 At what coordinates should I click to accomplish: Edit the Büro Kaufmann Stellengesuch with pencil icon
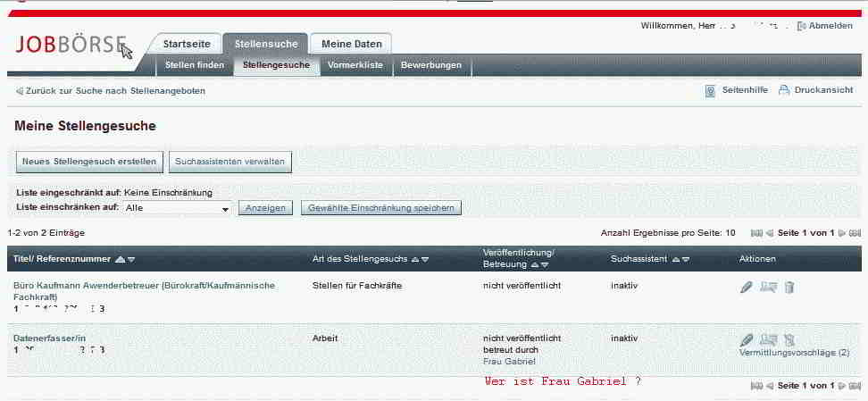(x=747, y=287)
